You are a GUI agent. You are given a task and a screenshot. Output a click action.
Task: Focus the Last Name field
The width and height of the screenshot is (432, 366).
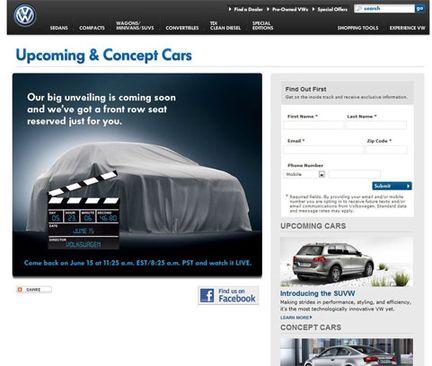[376, 125]
